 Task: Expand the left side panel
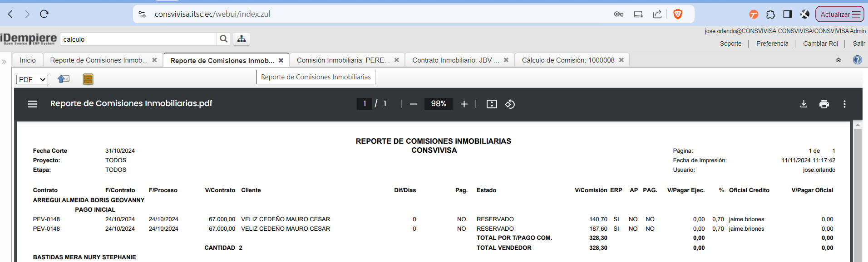[4, 61]
